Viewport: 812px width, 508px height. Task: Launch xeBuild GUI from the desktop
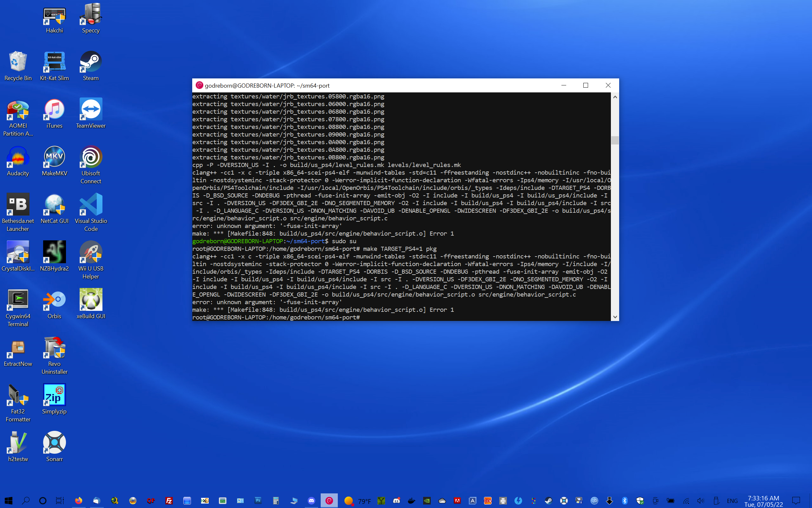click(x=91, y=304)
